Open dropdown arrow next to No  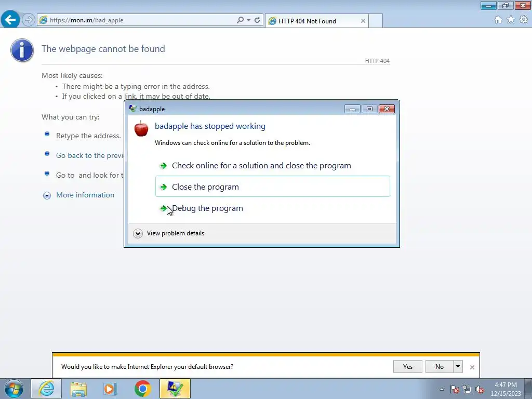point(458,367)
